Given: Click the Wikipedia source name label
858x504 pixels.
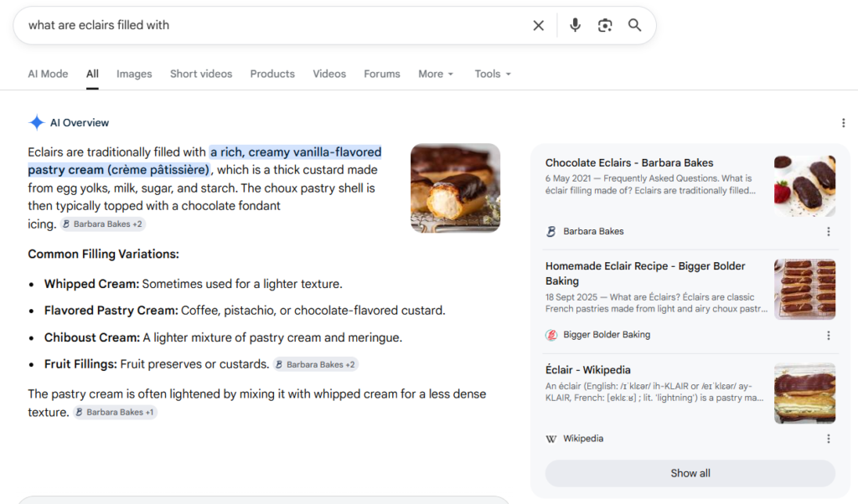Looking at the screenshot, I should click(x=583, y=439).
